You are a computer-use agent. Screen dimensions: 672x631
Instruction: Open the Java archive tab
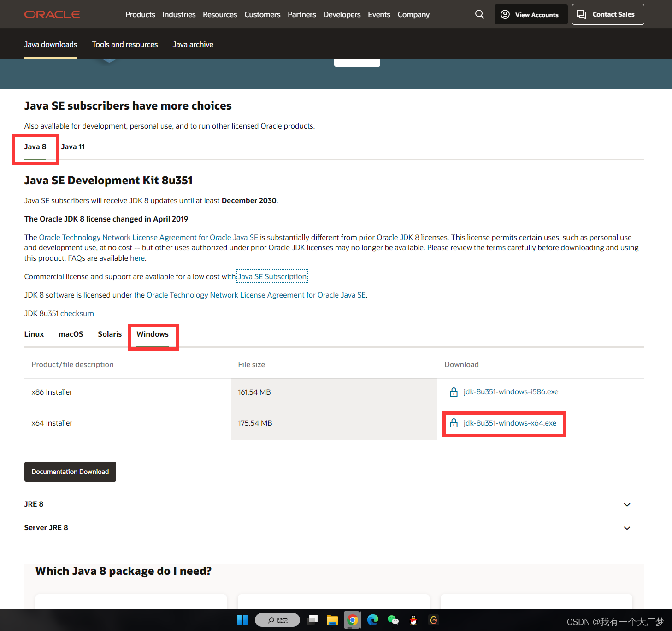193,44
